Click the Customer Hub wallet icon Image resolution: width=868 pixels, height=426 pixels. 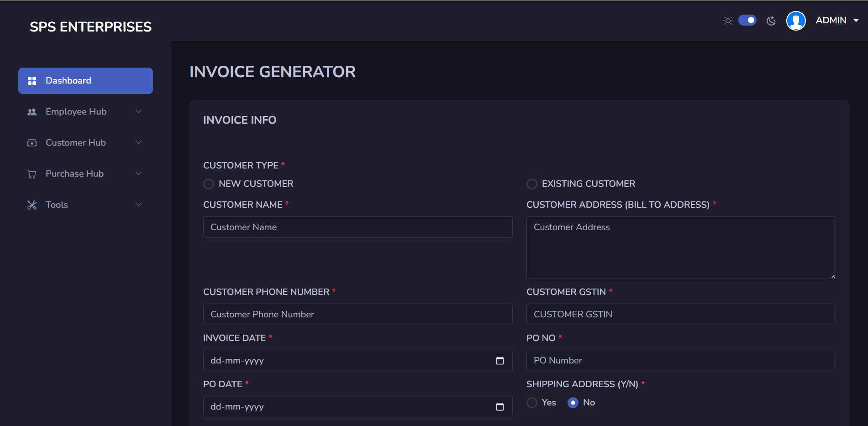[32, 143]
